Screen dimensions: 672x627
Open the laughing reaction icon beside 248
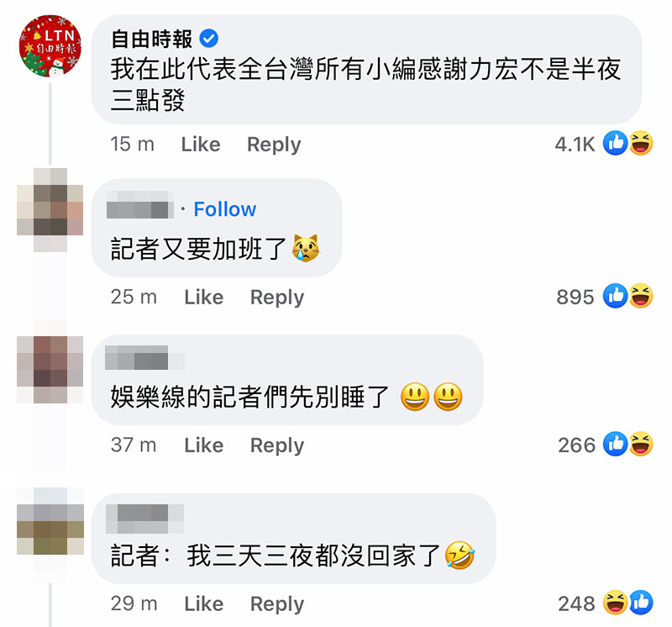pyautogui.click(x=615, y=603)
